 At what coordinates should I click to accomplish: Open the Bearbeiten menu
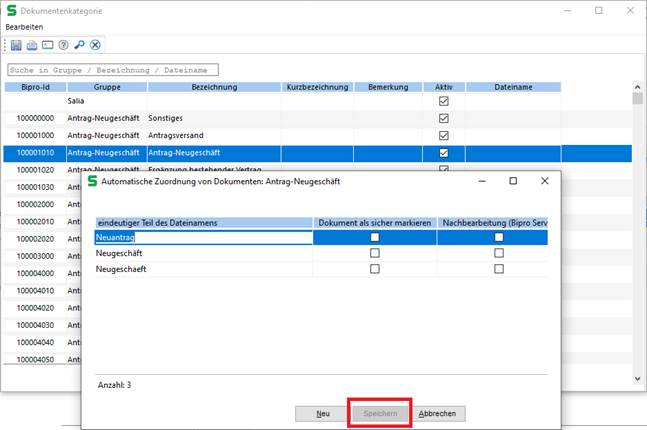coord(26,26)
